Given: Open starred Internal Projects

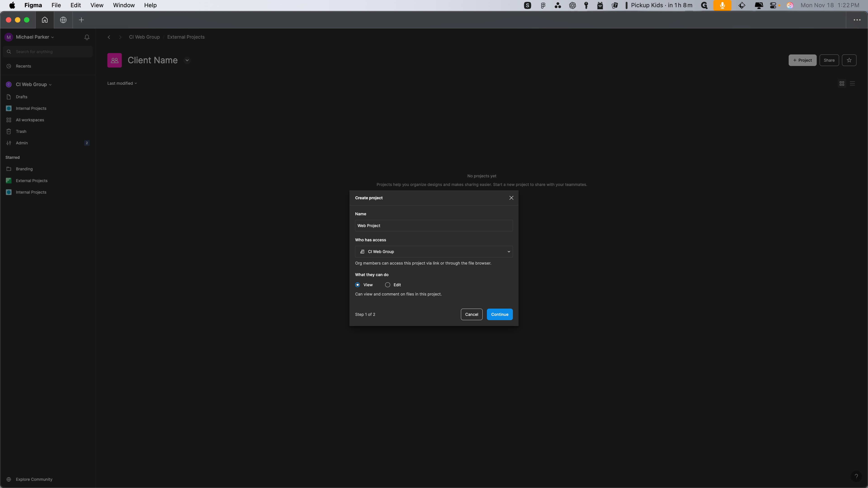Looking at the screenshot, I should [x=48, y=192].
